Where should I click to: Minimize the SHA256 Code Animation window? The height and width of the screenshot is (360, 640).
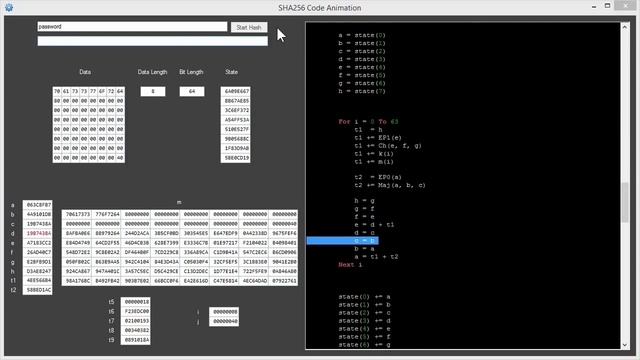point(594,7)
